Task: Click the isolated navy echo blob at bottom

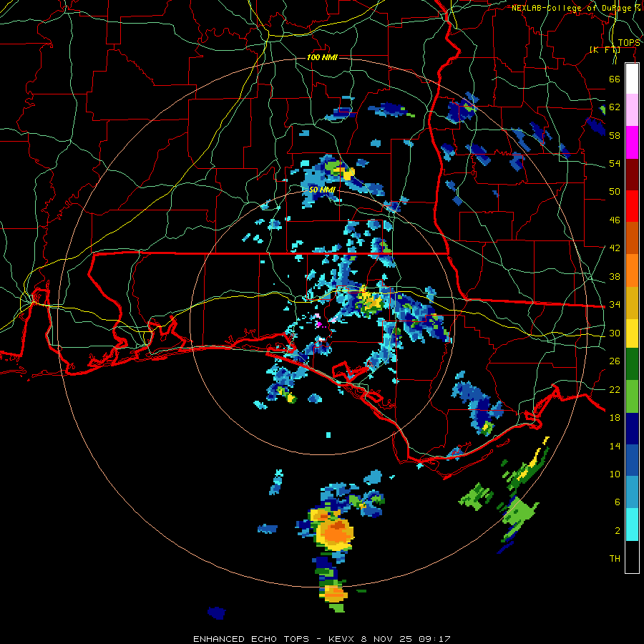Action: coord(216,613)
